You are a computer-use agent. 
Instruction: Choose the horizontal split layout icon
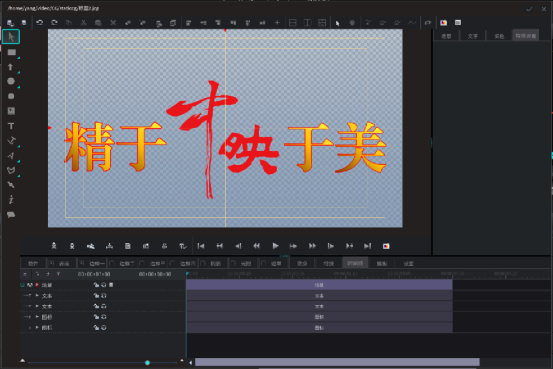[x=292, y=23]
